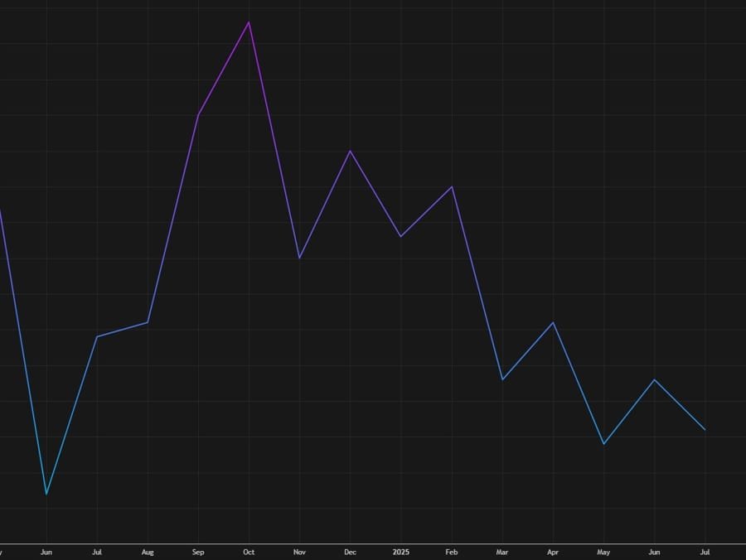Click the September data point on the line

198,114
